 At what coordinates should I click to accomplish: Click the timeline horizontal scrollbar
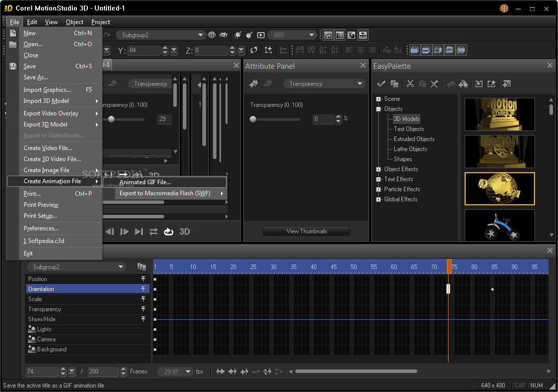[x=356, y=371]
